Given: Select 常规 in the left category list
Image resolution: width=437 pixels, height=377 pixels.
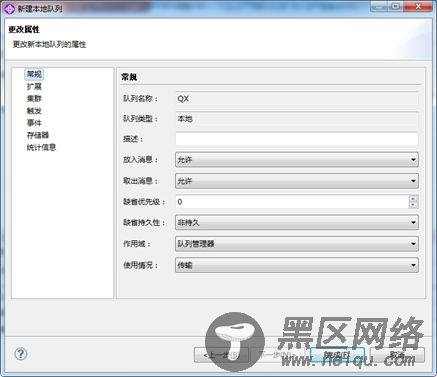Looking at the screenshot, I should (34, 74).
